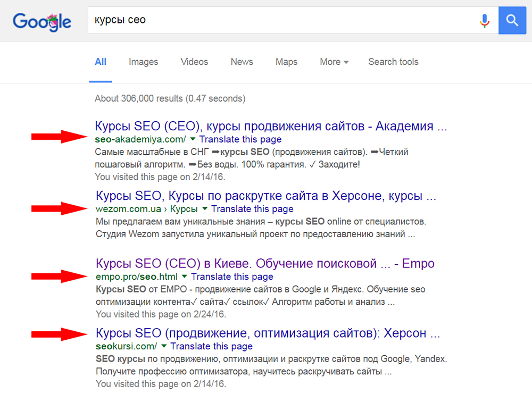Activate voice search microphone icon
The width and height of the screenshot is (532, 394).
(x=484, y=21)
